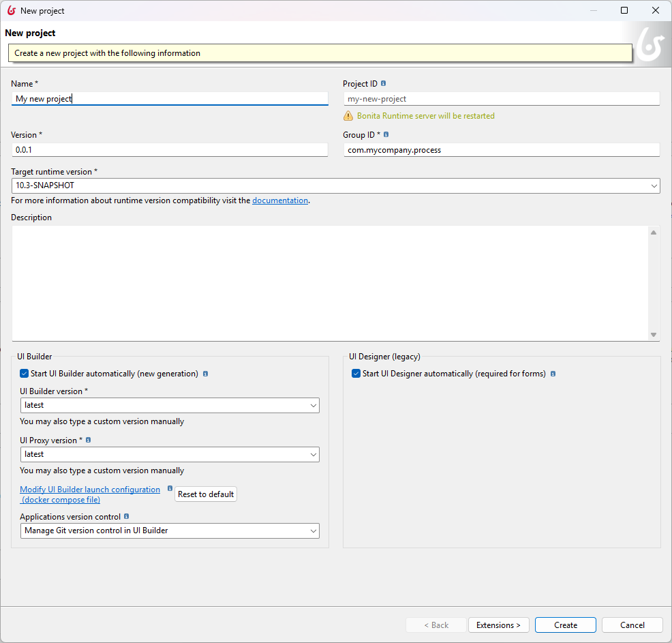
Task: Click info icon next to Applications version control
Action: pos(127,517)
